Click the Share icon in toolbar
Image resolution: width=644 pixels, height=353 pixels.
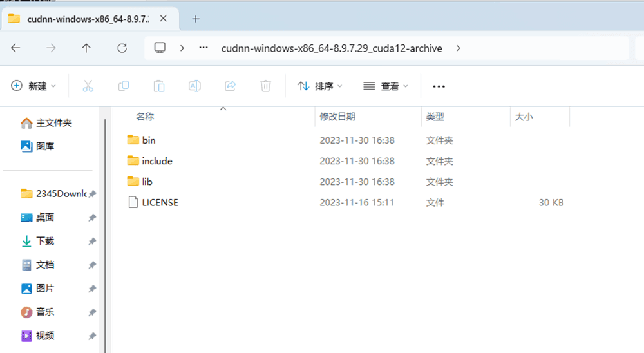[x=230, y=86]
